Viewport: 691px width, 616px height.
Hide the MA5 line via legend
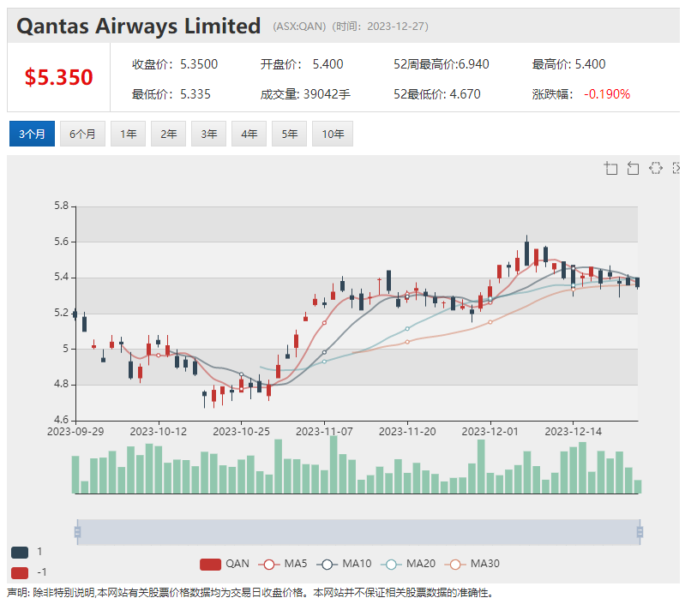point(285,564)
